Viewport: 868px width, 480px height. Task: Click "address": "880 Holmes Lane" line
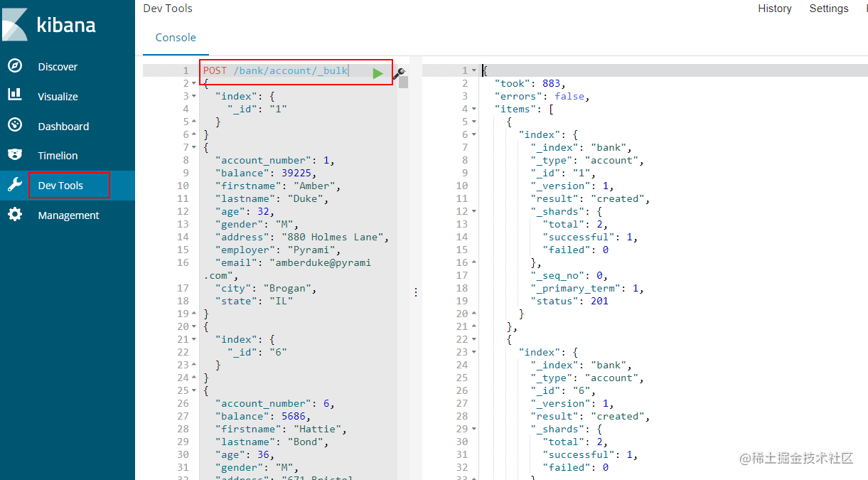click(302, 237)
